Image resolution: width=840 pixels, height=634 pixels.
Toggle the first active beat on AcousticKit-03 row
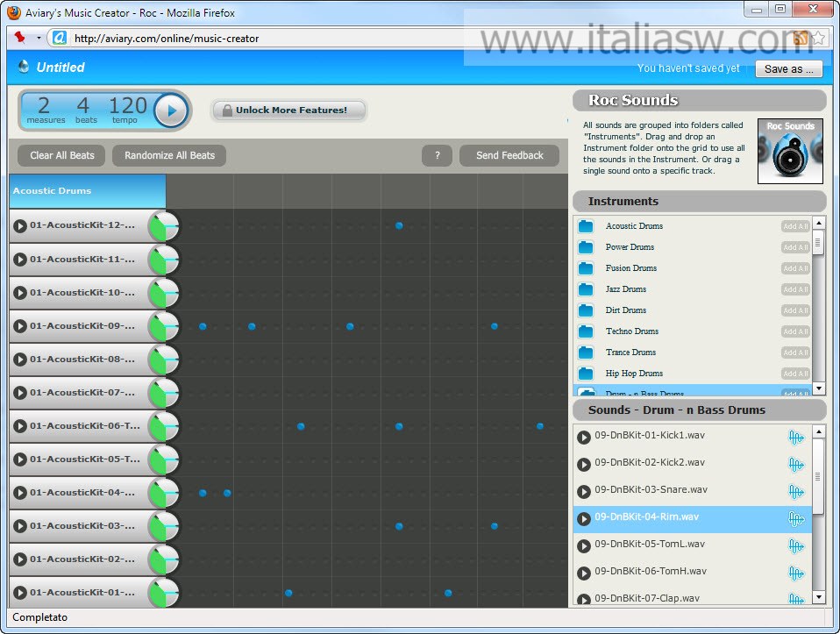[399, 526]
